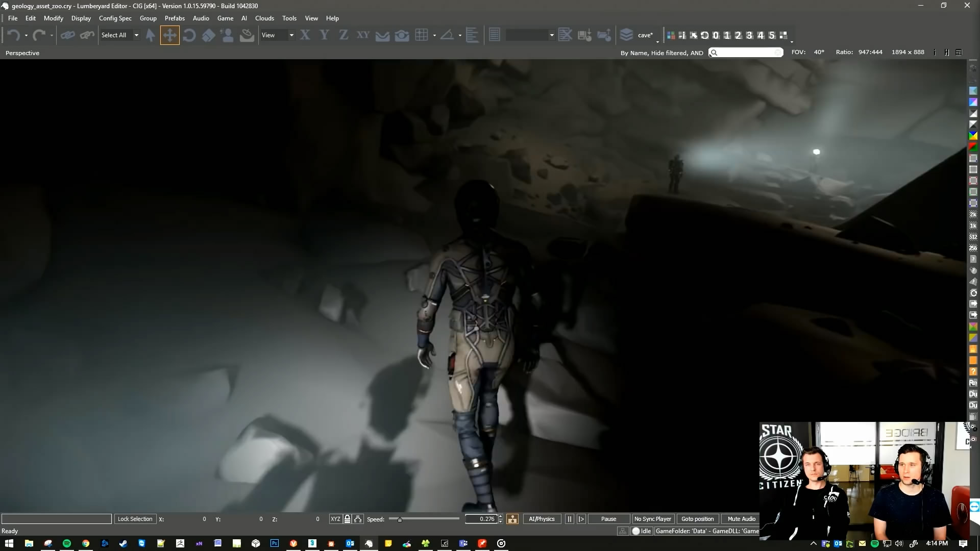The image size is (980, 551).
Task: Click the Undo arrow icon
Action: pyautogui.click(x=14, y=35)
